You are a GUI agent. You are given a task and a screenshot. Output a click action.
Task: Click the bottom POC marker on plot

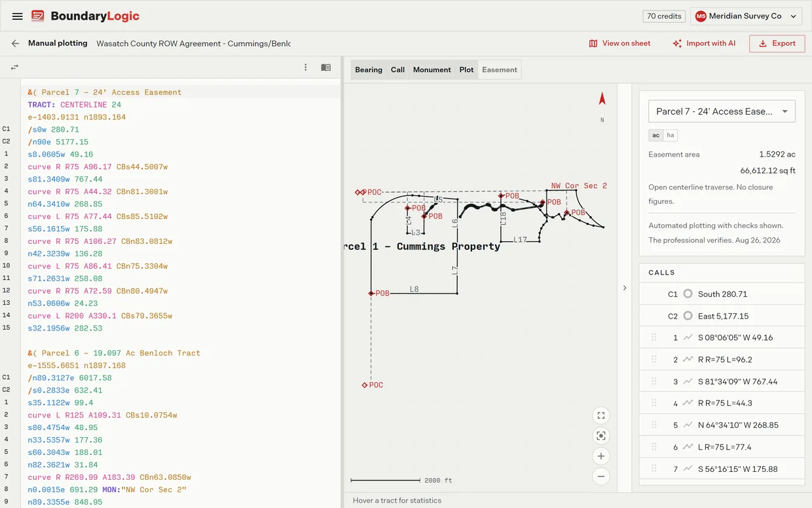[x=365, y=385]
